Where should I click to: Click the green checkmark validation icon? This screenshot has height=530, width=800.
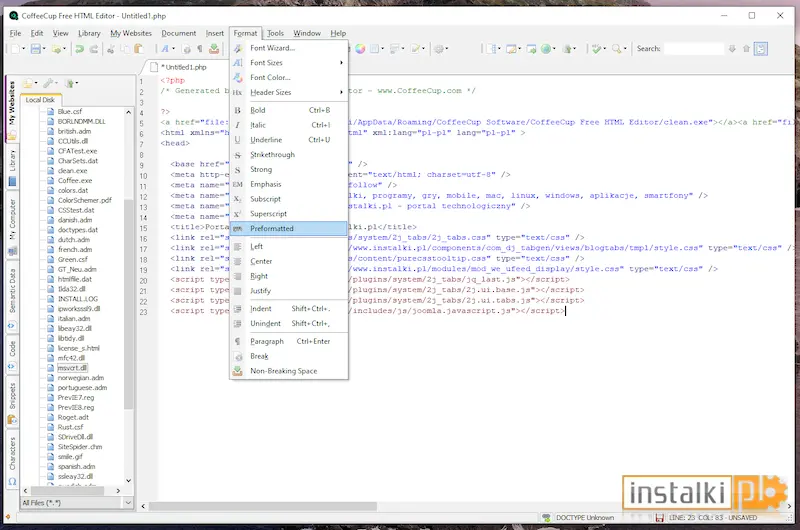[596, 49]
